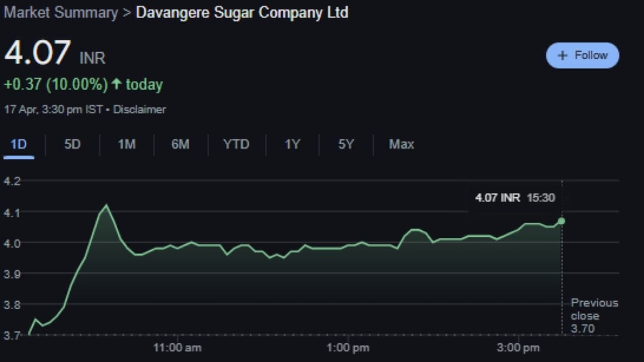Screen dimensions: 644x362
Task: Click the plus icon on Follow button
Action: (x=562, y=55)
